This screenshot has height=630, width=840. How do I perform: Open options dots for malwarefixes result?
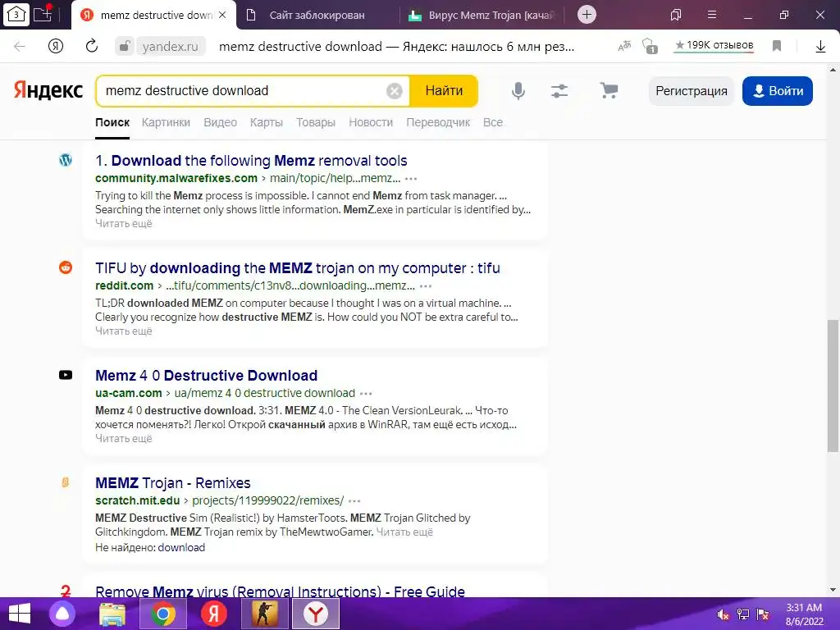(411, 179)
